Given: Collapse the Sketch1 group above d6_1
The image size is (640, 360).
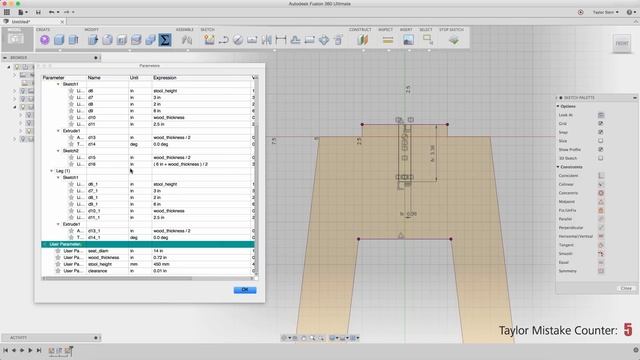Looking at the screenshot, I should pos(58,178).
